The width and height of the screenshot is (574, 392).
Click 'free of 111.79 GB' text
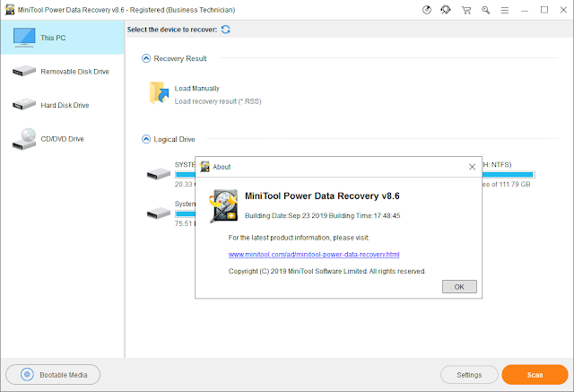[506, 185]
